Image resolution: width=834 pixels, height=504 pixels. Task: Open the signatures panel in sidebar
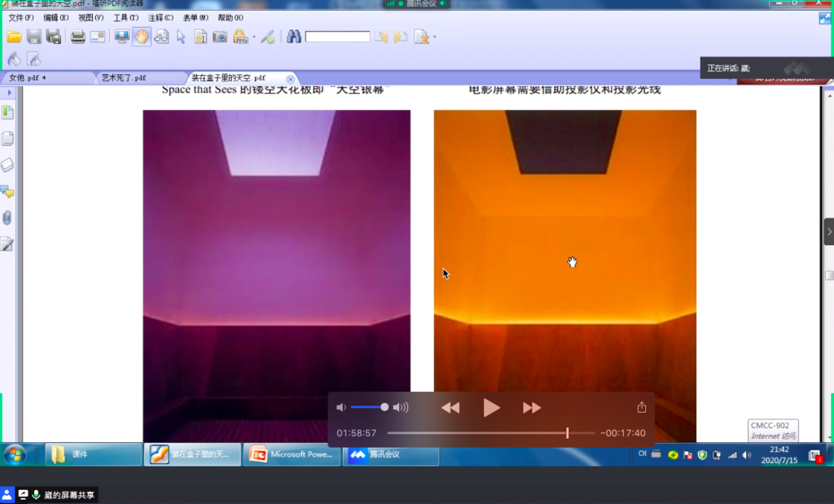(7, 244)
